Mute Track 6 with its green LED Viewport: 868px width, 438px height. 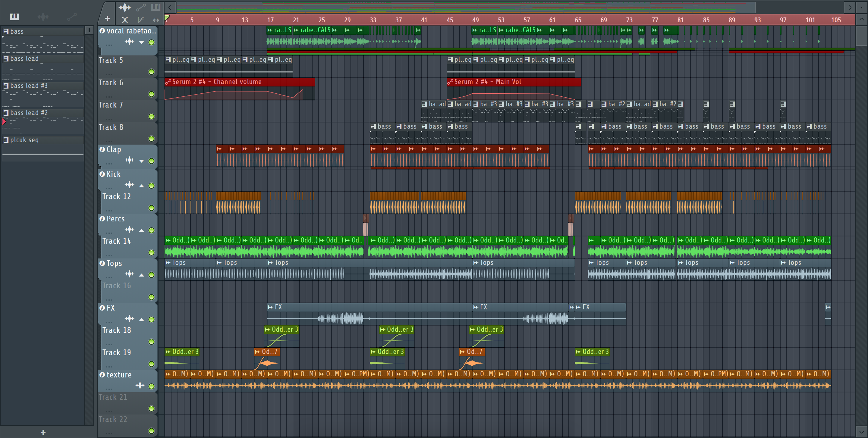coord(152,94)
